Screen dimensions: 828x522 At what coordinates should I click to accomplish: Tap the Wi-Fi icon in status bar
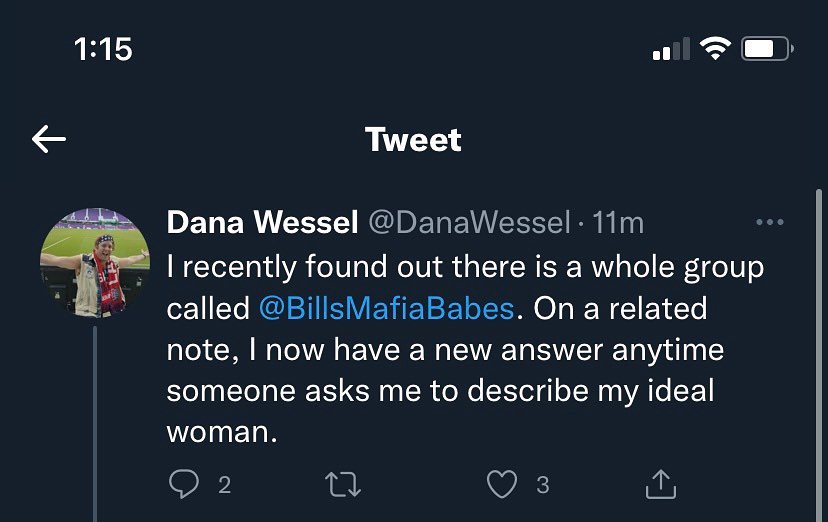(x=715, y=48)
